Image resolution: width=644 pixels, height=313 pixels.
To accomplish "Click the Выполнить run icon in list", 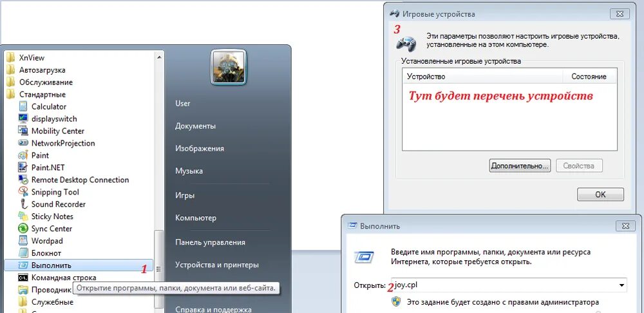I will (x=23, y=265).
